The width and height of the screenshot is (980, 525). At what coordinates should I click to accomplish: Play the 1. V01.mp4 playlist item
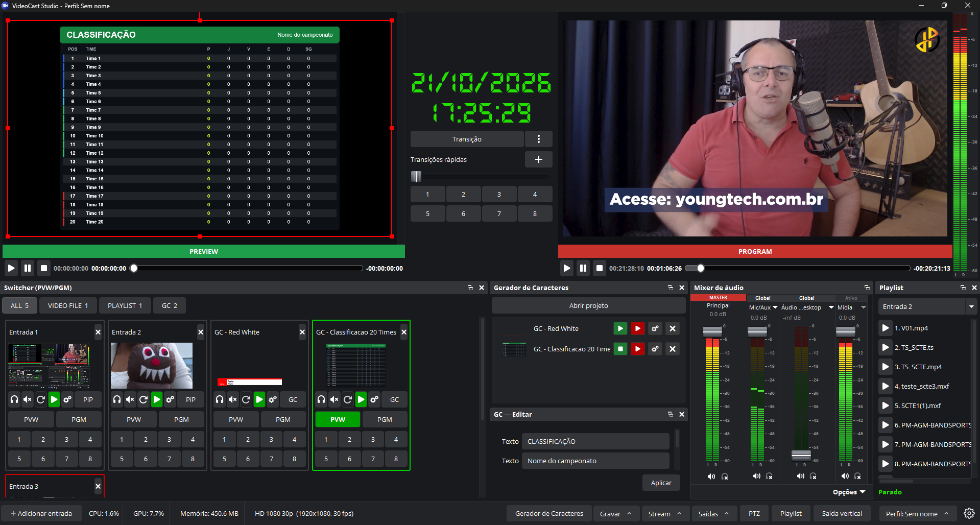click(886, 328)
